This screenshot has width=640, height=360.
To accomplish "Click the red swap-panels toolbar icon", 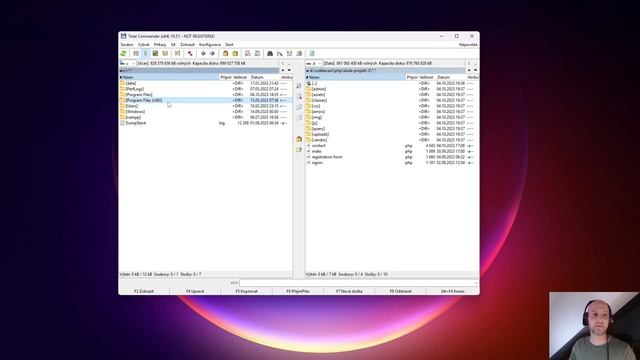I will [x=190, y=53].
